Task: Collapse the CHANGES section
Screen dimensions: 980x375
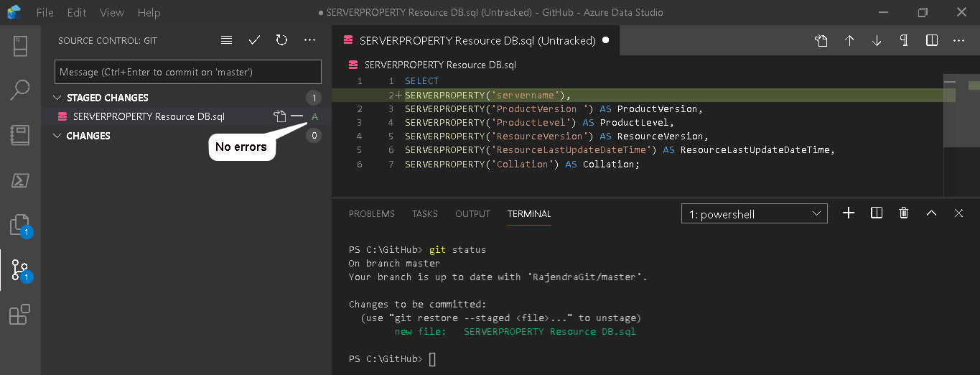Action: pos(58,136)
